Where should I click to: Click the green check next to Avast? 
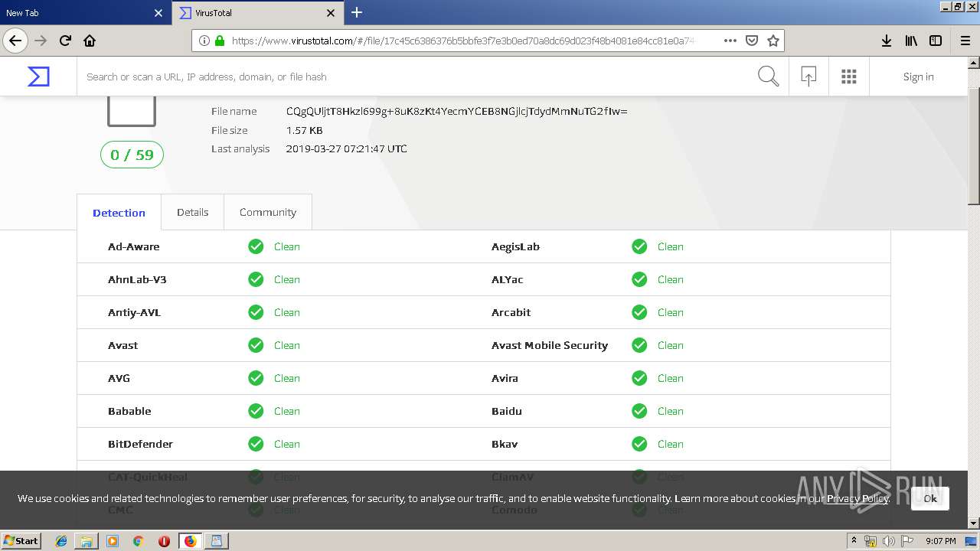256,345
